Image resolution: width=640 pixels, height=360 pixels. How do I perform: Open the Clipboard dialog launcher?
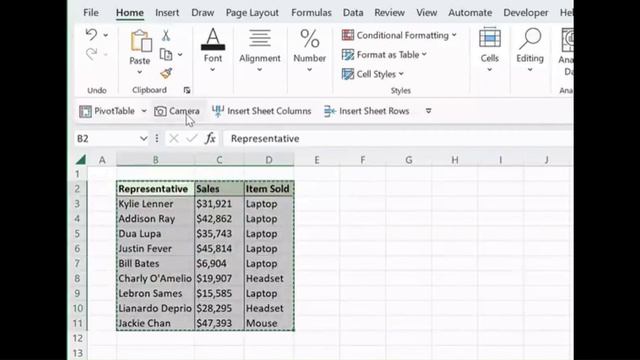(x=187, y=90)
